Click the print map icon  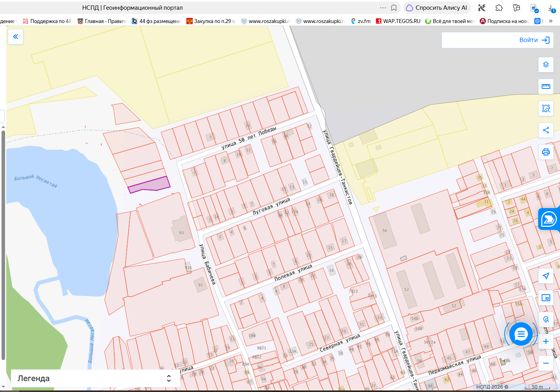coord(546,152)
